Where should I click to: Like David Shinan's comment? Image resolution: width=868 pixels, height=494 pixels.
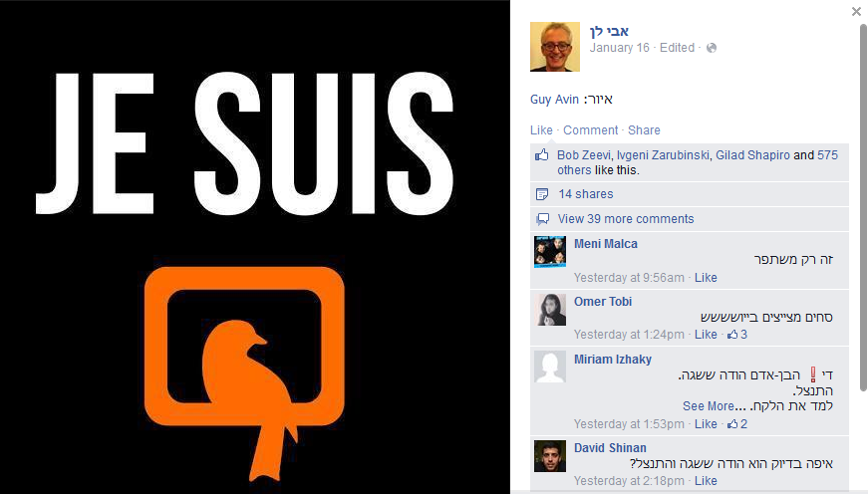pyautogui.click(x=706, y=481)
